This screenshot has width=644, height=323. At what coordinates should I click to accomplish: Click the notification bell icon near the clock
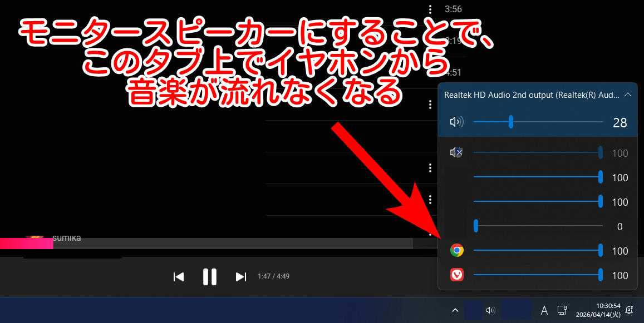629,310
